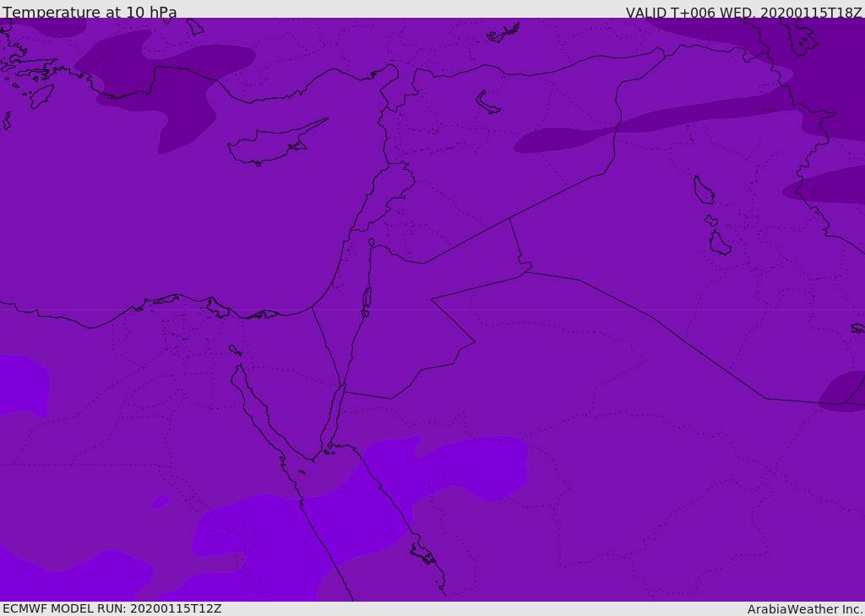The image size is (865, 616).
Task: Click the Dead Sea outline on the map
Action: tap(367, 302)
